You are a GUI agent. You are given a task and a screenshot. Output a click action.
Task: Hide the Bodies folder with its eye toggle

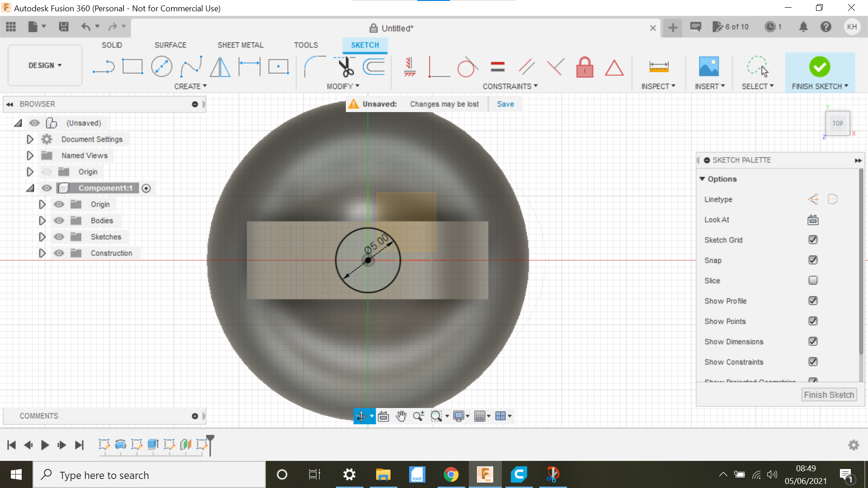tap(59, 221)
